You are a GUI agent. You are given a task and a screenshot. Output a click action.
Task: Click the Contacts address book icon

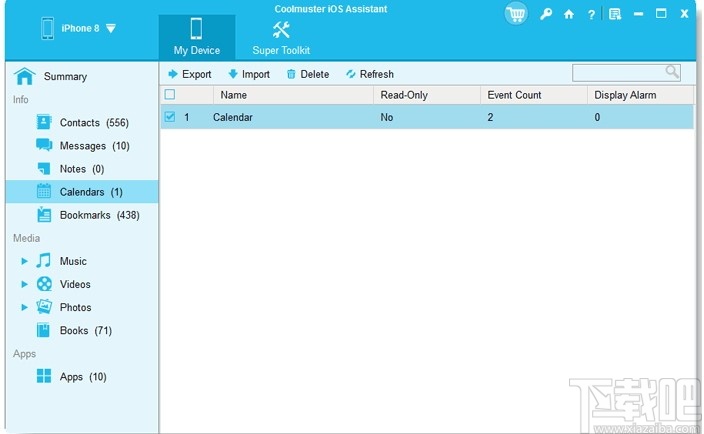click(x=44, y=122)
